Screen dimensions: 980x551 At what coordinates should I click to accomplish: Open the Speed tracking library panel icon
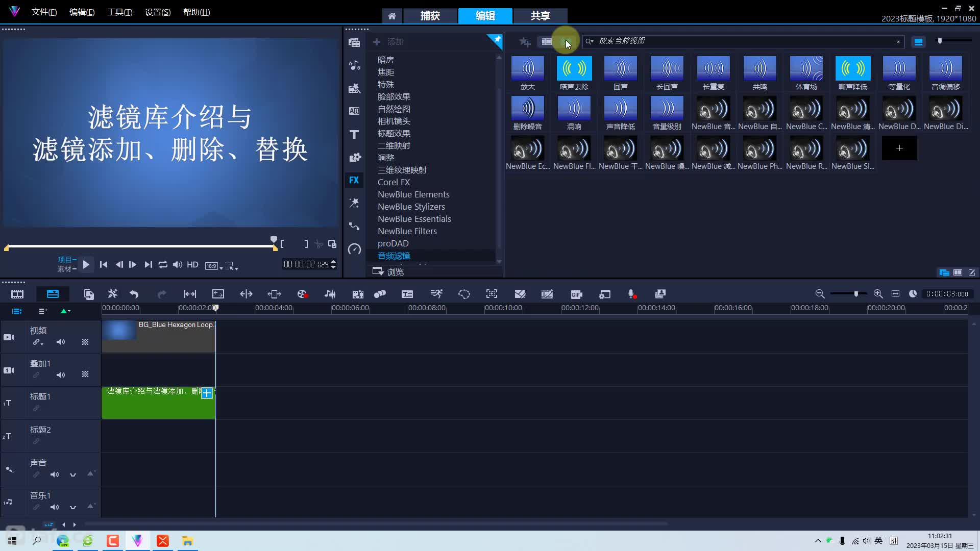[354, 249]
